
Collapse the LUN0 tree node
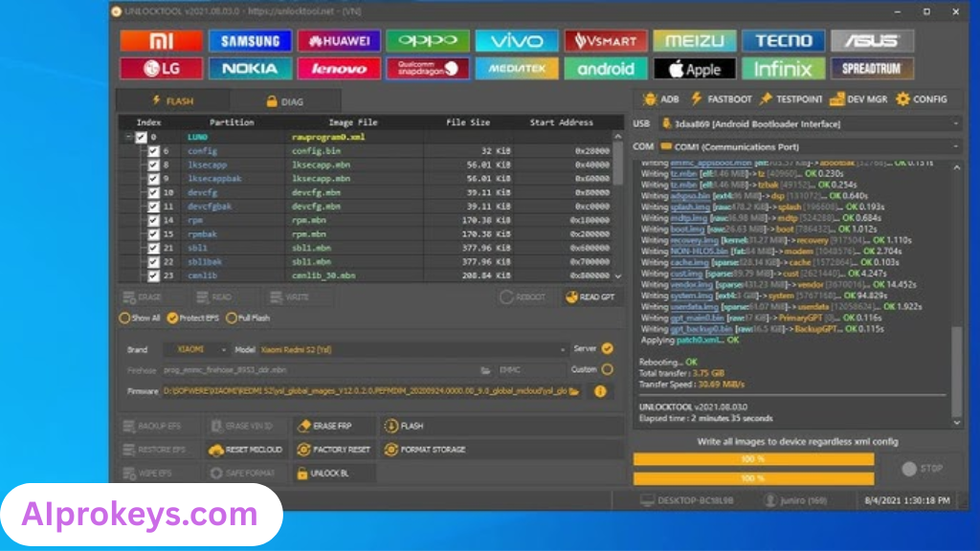128,138
